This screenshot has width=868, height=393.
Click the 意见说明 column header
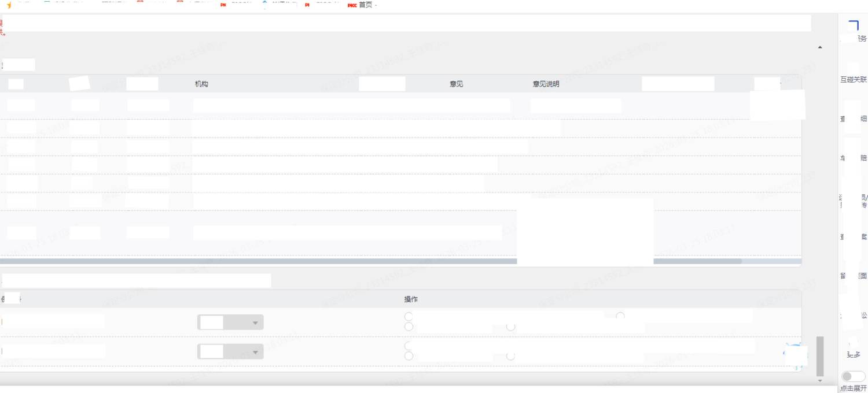coord(546,84)
